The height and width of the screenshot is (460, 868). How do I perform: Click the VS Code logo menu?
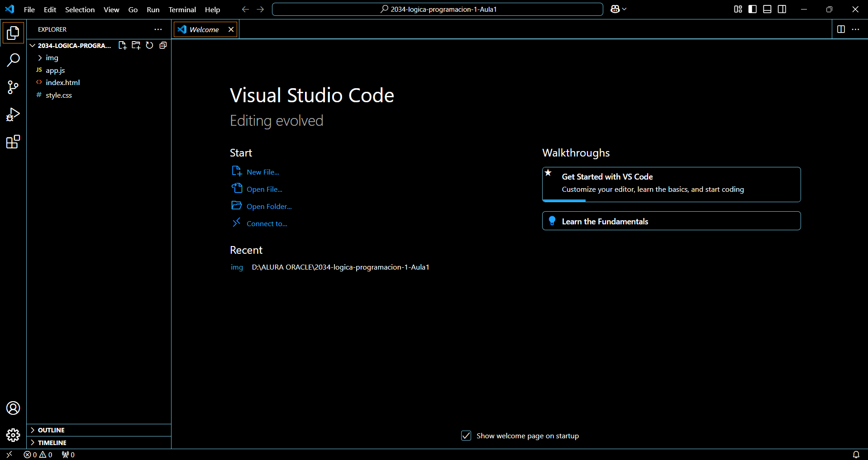(x=10, y=9)
